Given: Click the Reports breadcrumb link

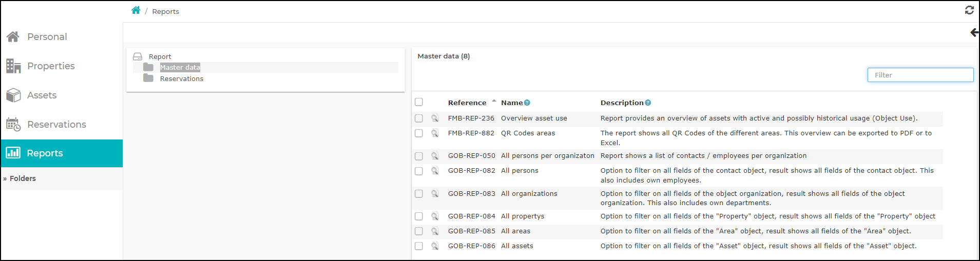Looking at the screenshot, I should click(x=165, y=11).
